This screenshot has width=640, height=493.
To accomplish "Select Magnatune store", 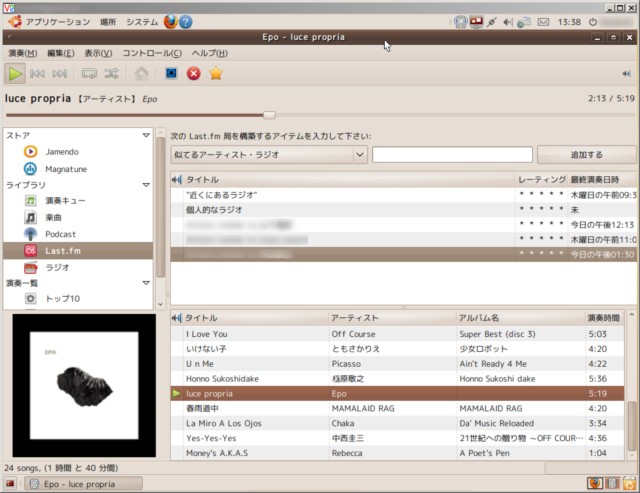I will tap(66, 169).
